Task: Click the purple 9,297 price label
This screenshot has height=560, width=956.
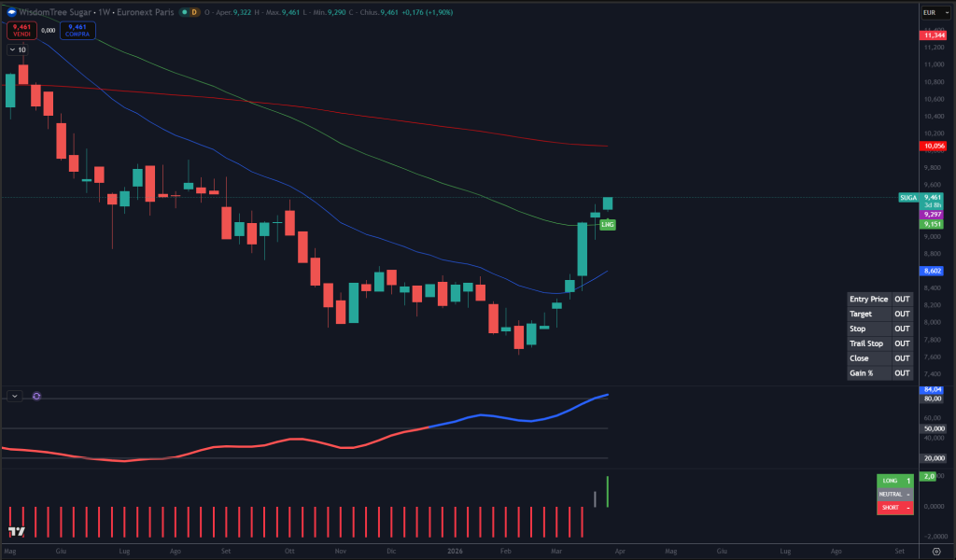Action: [x=932, y=215]
